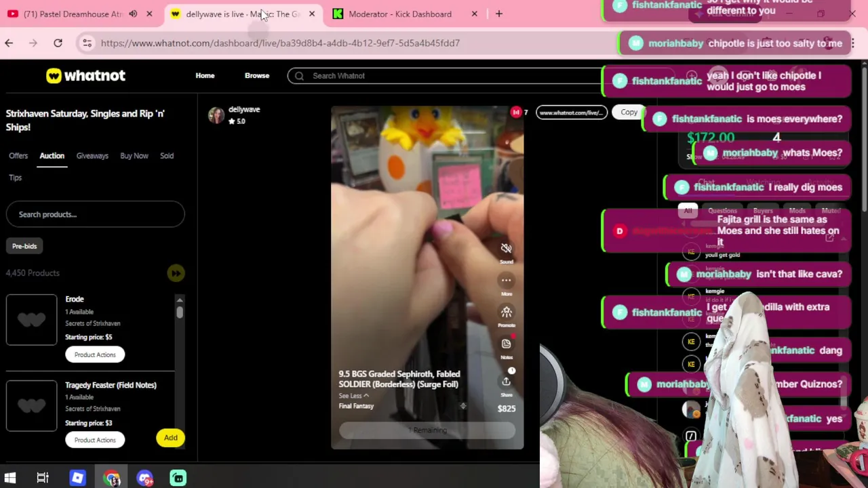
Task: Open the teal app icon on taskbar
Action: pyautogui.click(x=178, y=479)
